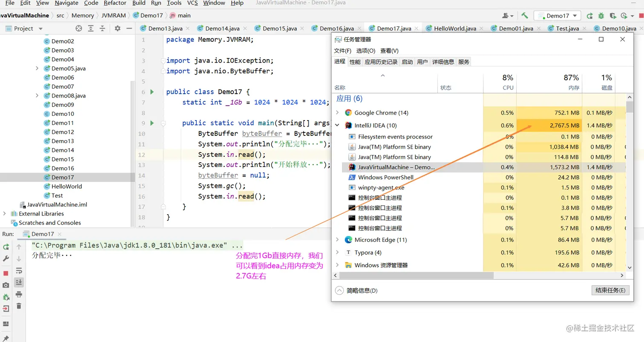The image size is (644, 342).
Task: Open the Refactor menu
Action: pyautogui.click(x=115, y=3)
